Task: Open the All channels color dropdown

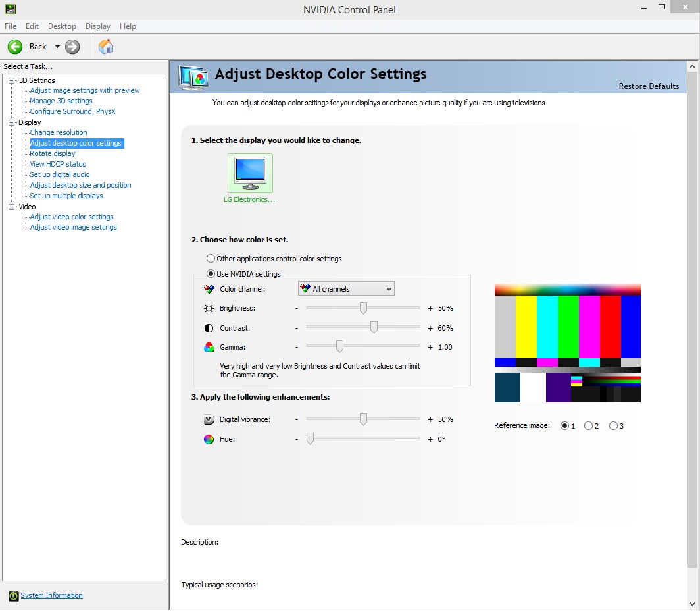Action: [346, 289]
